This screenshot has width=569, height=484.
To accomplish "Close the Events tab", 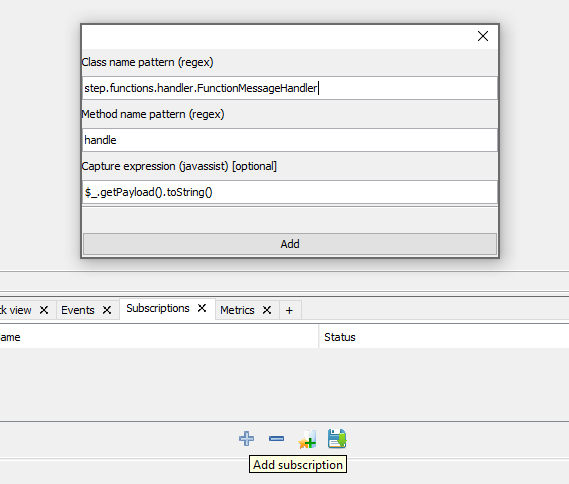I will point(107,310).
